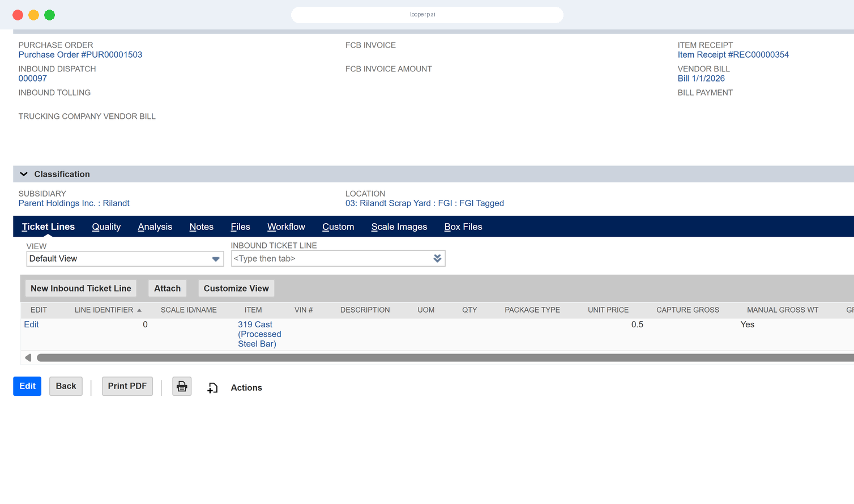Click the Scale ID/Name column header
Viewport: 854px width, 504px height.
pos(189,310)
